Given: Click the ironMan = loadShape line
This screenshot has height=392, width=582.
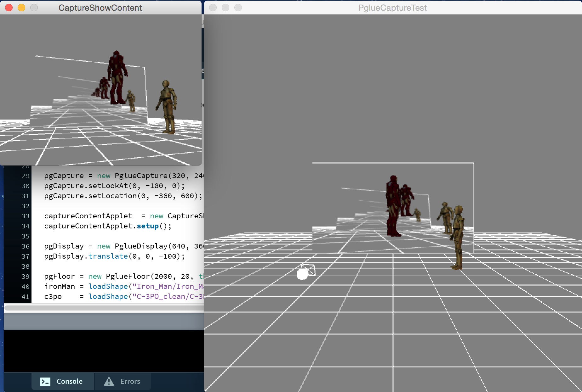Looking at the screenshot, I should pyautogui.click(x=124, y=286).
